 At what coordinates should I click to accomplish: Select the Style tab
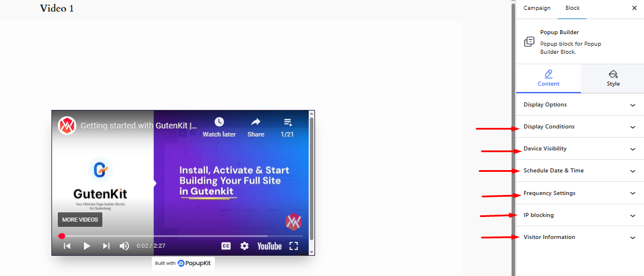point(613,78)
